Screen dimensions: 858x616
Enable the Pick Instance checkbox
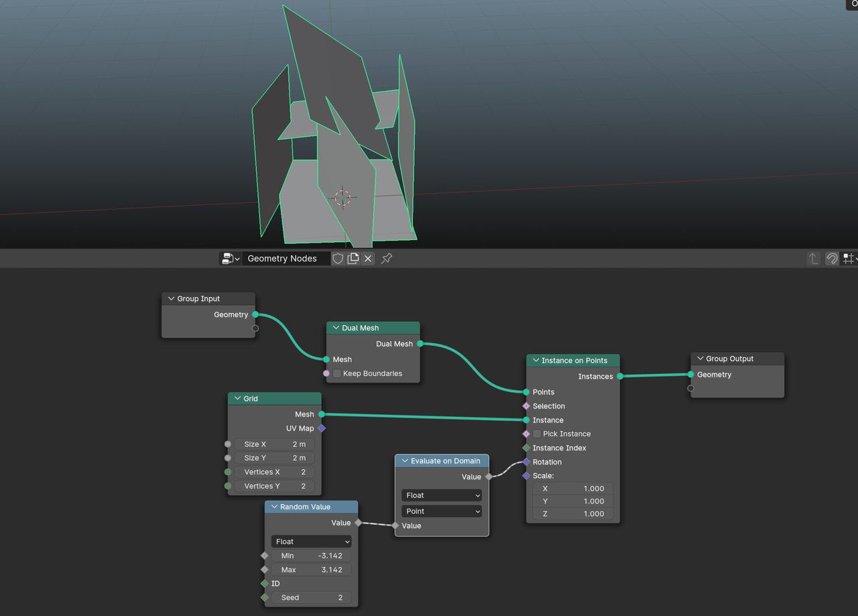537,434
